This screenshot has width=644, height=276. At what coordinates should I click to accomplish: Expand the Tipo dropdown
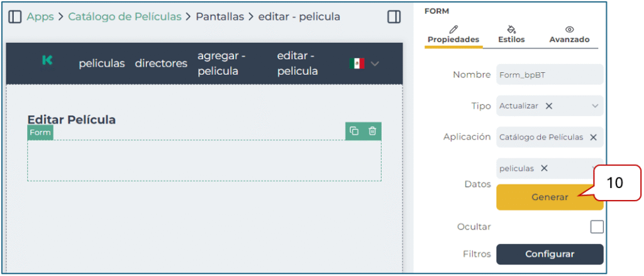595,106
